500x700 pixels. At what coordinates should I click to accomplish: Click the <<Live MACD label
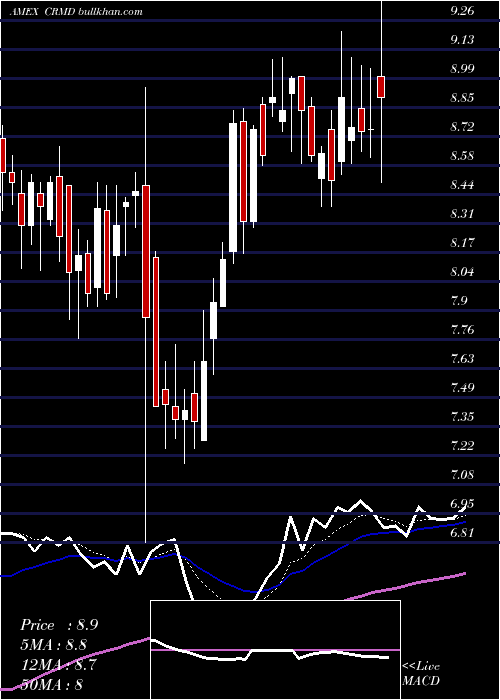pos(421,674)
